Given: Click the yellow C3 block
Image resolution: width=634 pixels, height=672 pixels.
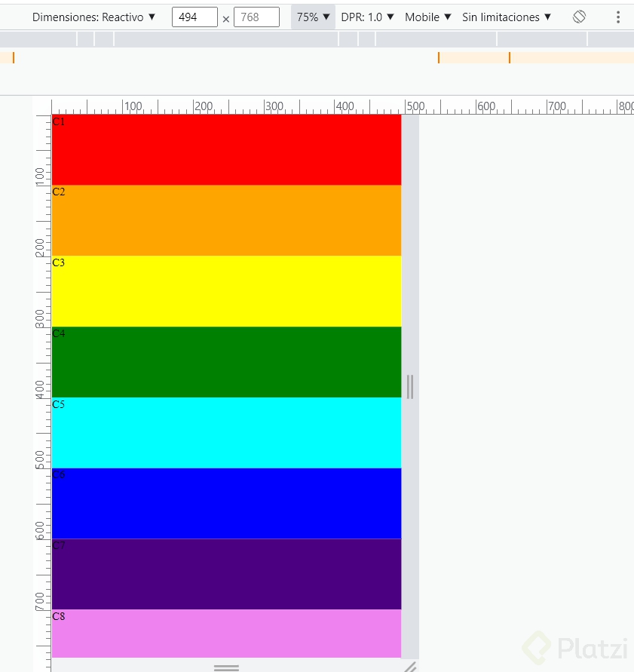Looking at the screenshot, I should coord(227,291).
